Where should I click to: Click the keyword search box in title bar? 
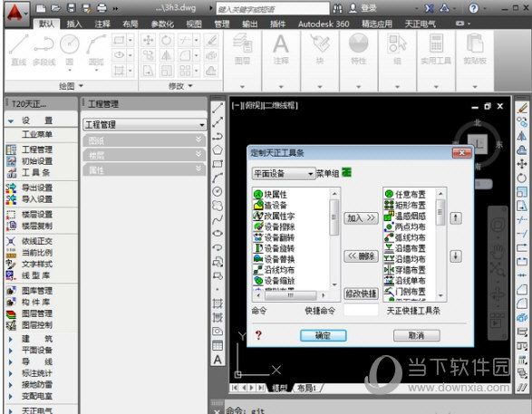(273, 9)
